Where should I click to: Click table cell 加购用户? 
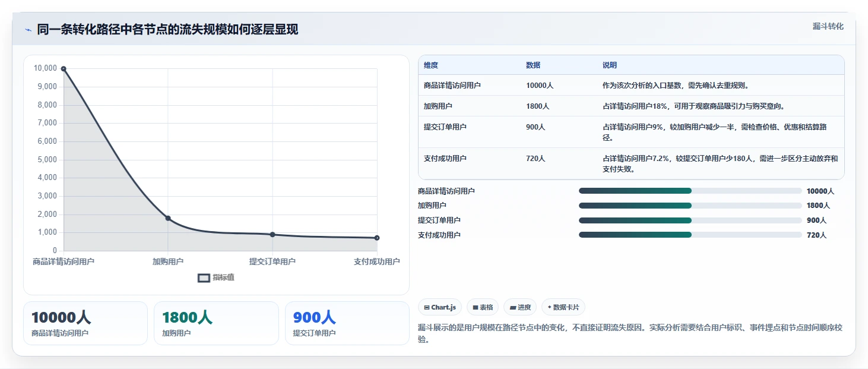click(x=438, y=106)
